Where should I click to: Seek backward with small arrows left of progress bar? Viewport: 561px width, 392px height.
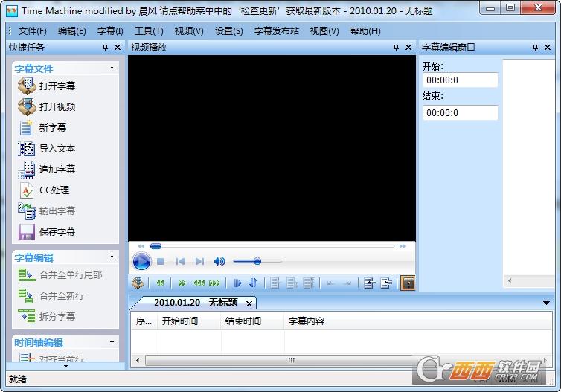pos(141,246)
